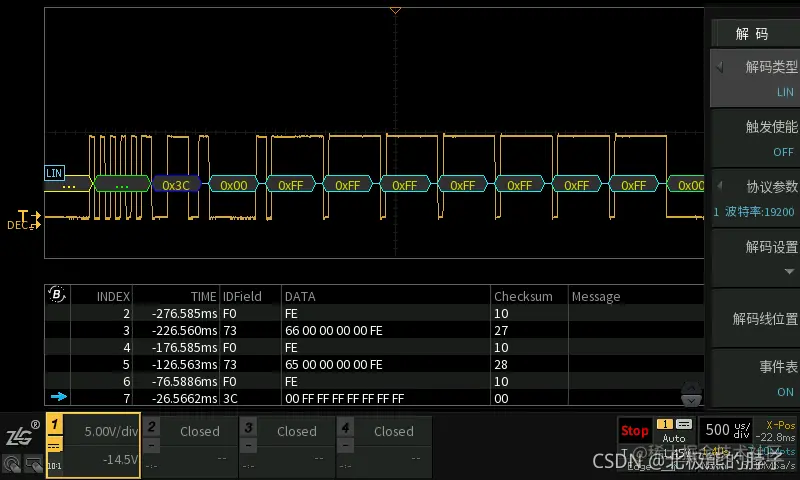Change the 10:1 probe ratio icon

tap(55, 466)
